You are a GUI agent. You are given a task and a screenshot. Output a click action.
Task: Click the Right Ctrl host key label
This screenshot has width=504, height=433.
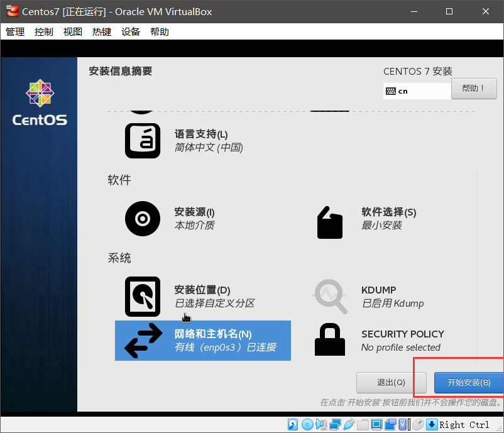[x=464, y=425]
